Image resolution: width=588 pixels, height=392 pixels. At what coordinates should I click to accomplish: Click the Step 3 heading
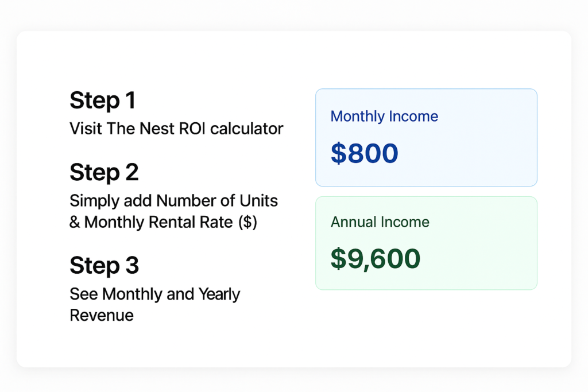tap(104, 266)
